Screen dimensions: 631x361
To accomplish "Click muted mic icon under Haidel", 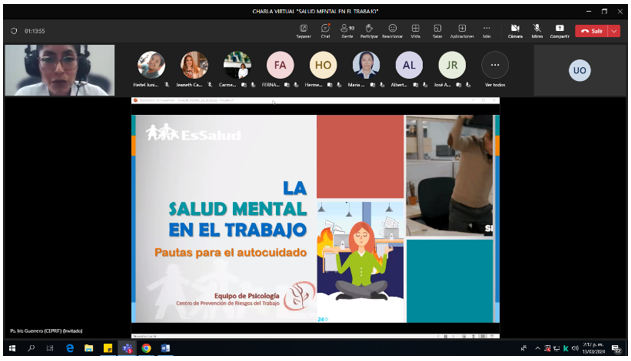I will [x=167, y=85].
